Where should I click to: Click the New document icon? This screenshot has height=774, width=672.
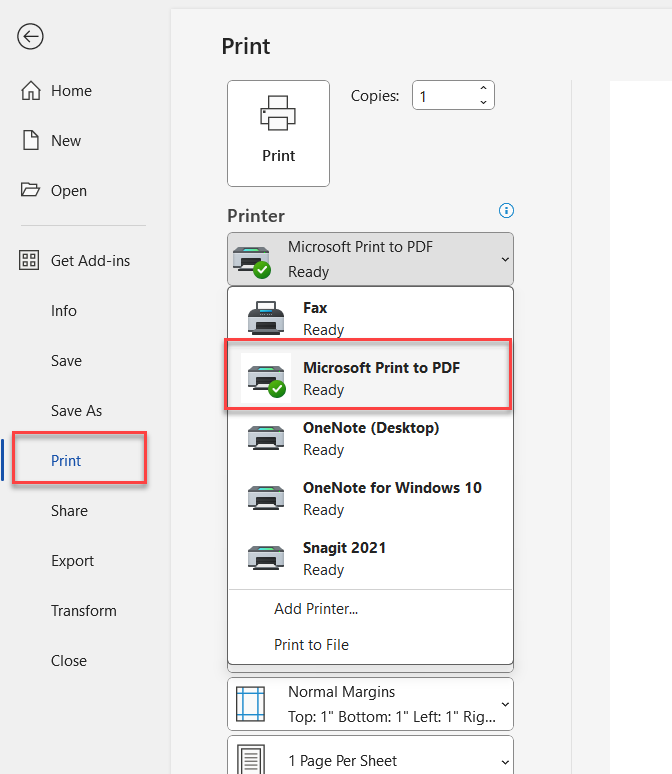31,140
